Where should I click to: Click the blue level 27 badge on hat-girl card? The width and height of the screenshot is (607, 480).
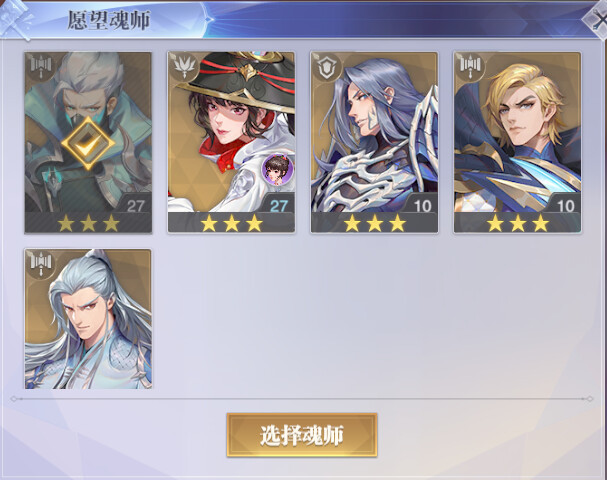pyautogui.click(x=278, y=205)
